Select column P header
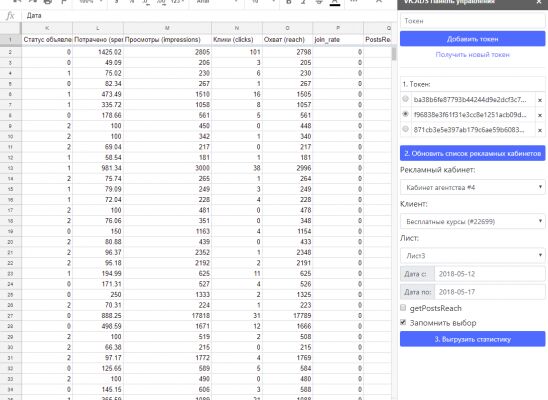The image size is (548, 400). pyautogui.click(x=338, y=28)
